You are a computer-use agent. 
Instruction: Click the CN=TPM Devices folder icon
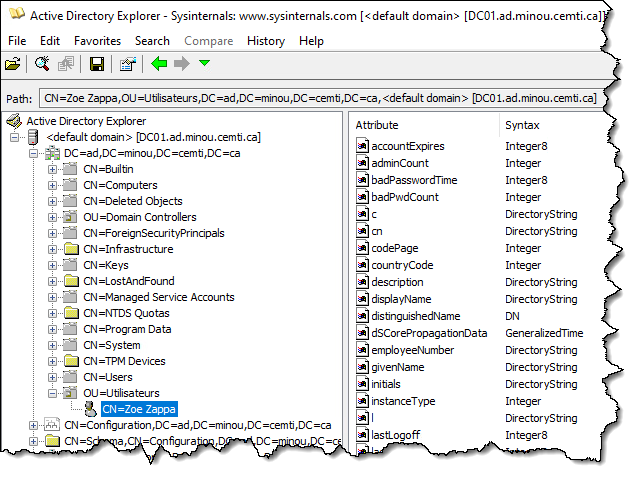click(x=71, y=361)
